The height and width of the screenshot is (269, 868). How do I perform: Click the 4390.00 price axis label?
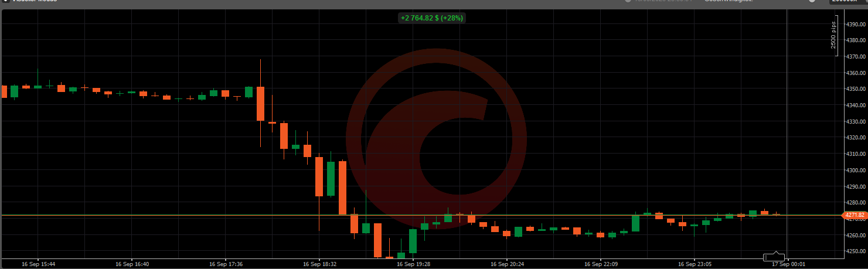pyautogui.click(x=856, y=24)
